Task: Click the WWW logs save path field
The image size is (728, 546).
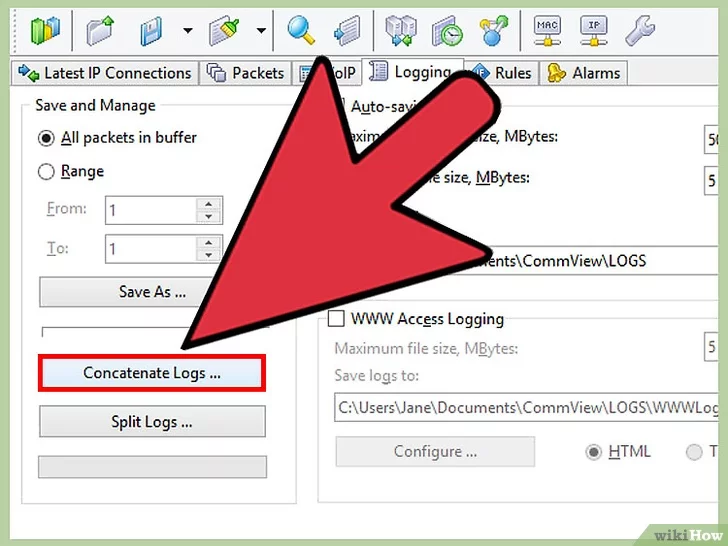Action: click(x=526, y=407)
